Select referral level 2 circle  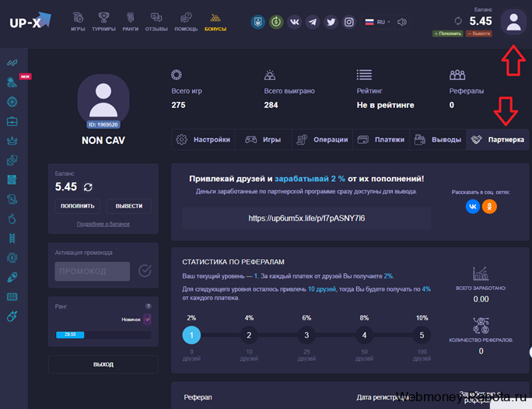click(x=249, y=335)
